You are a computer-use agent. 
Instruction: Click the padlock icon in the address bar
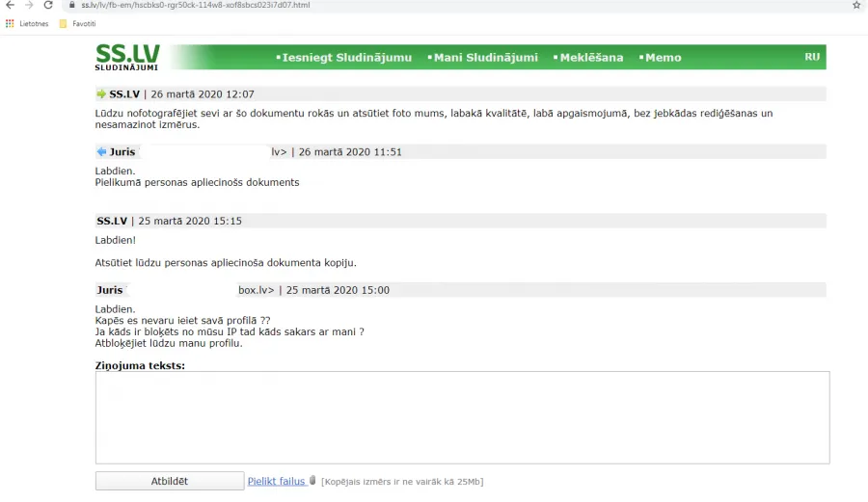pos(71,5)
